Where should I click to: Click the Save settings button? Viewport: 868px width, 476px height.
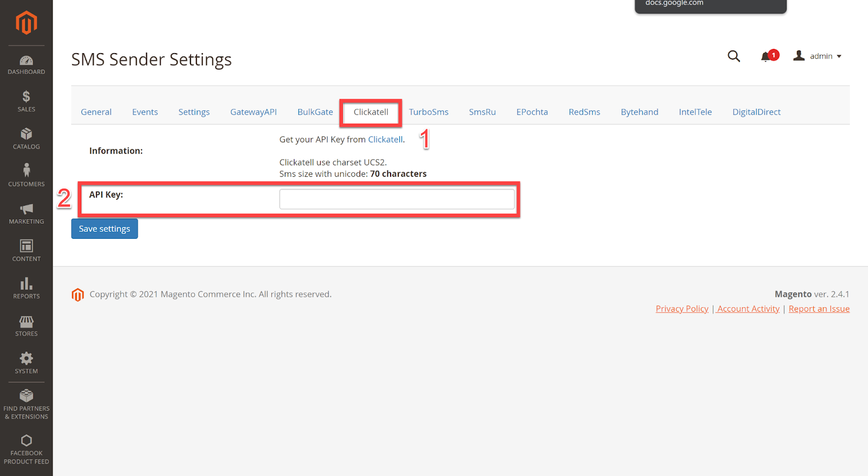[104, 229]
